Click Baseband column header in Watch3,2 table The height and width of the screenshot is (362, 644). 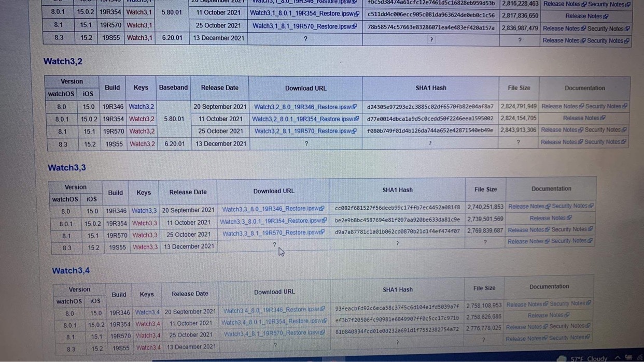pos(173,88)
